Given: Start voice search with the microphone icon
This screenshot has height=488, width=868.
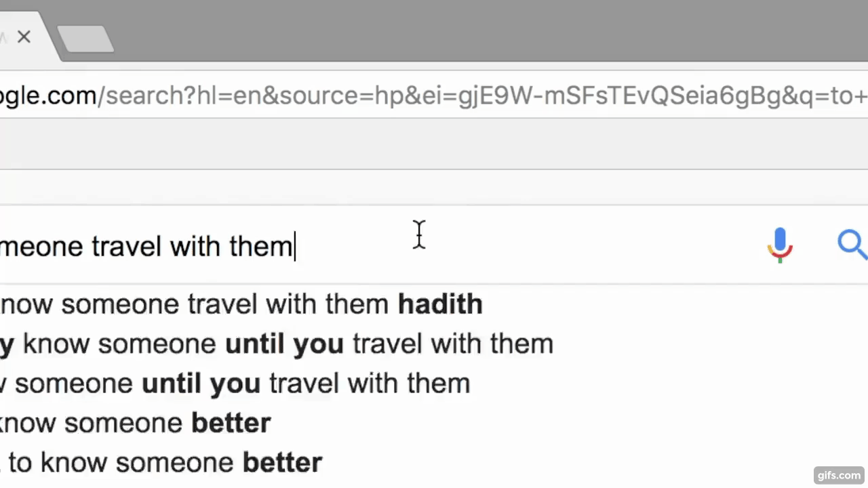Looking at the screenshot, I should [x=780, y=245].
